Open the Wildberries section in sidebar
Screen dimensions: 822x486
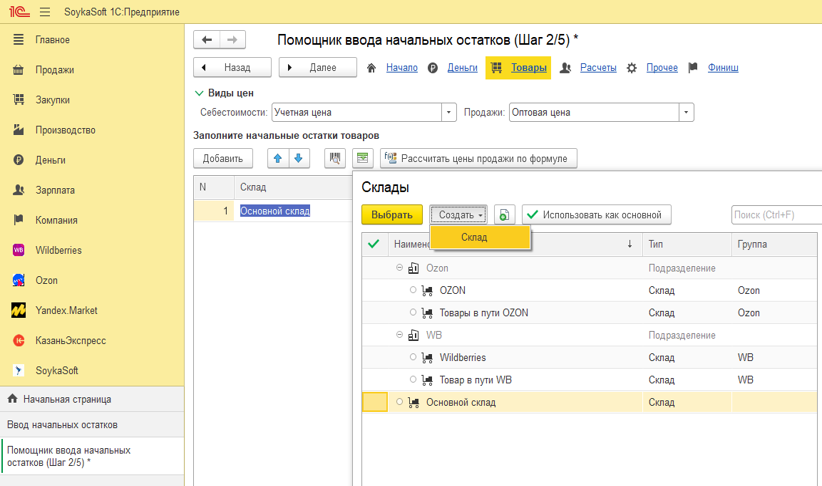58,250
